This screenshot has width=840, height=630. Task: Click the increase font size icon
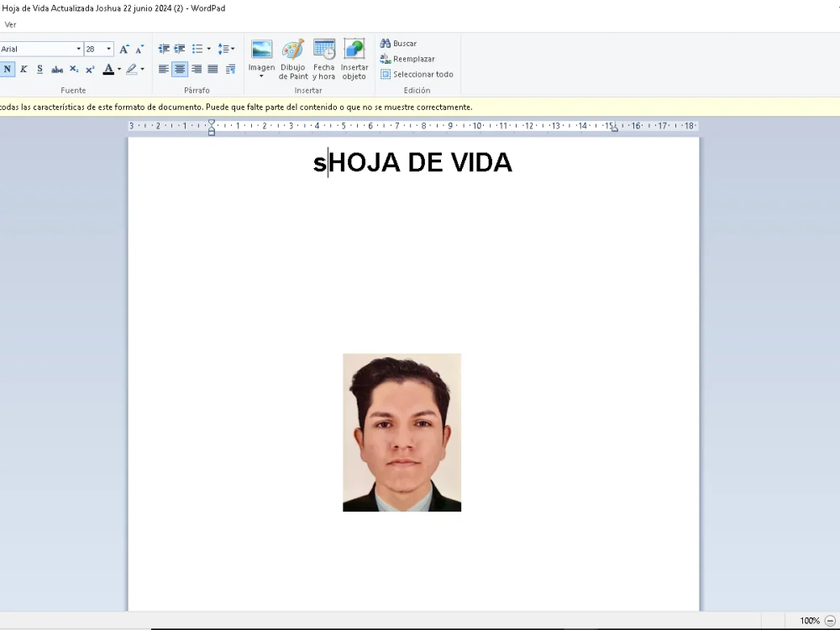(x=124, y=50)
